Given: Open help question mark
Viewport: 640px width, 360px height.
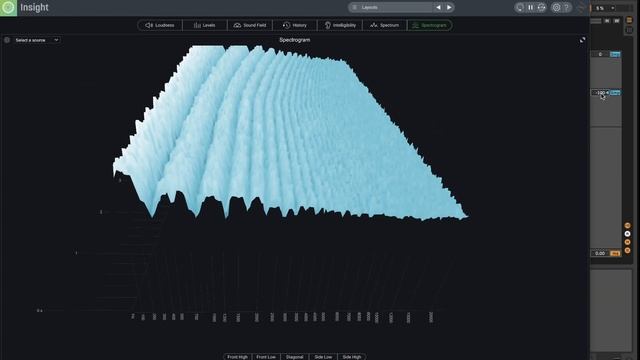Looking at the screenshot, I should click(567, 7).
